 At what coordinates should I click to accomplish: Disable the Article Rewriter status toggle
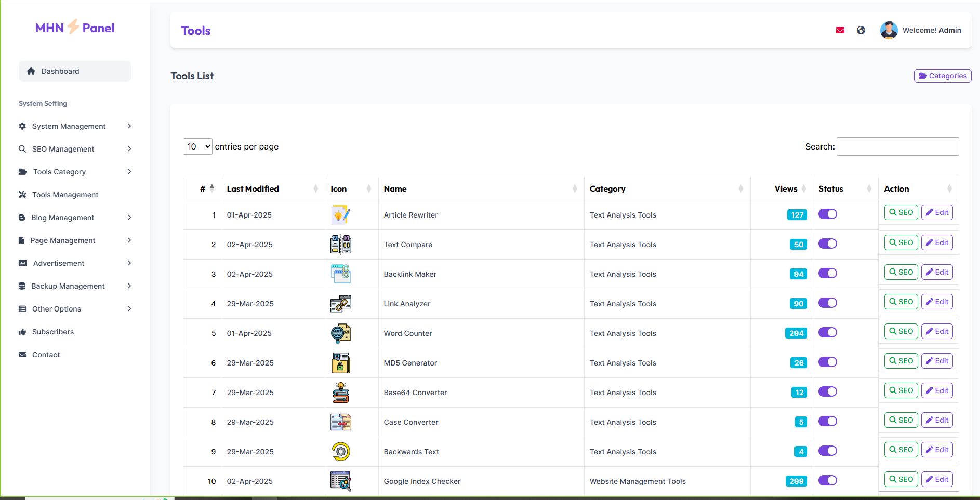tap(827, 214)
